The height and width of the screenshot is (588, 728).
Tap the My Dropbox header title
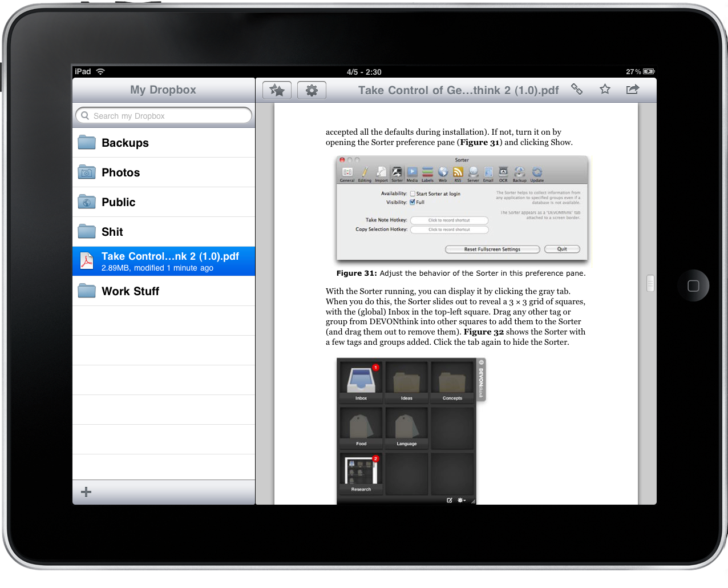pyautogui.click(x=163, y=90)
